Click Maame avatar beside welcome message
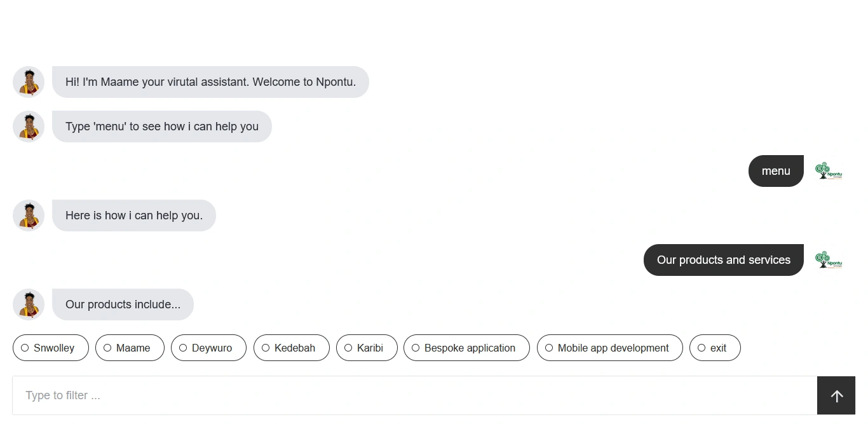This screenshot has height=424, width=868. tap(29, 82)
